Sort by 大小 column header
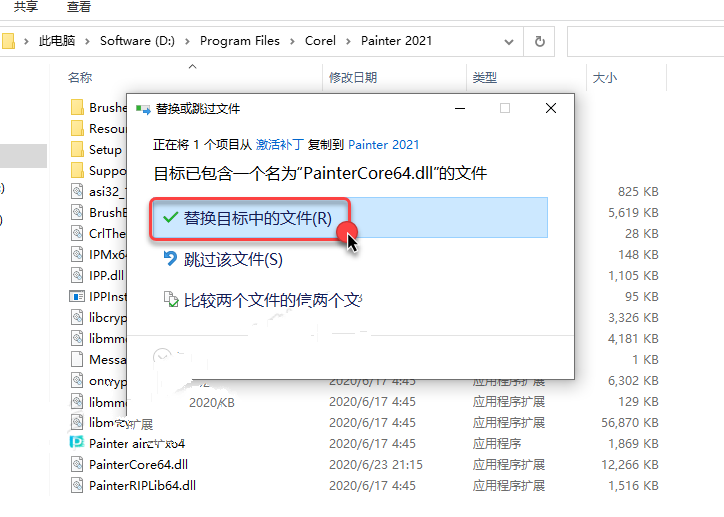The width and height of the screenshot is (724, 517). tap(604, 78)
